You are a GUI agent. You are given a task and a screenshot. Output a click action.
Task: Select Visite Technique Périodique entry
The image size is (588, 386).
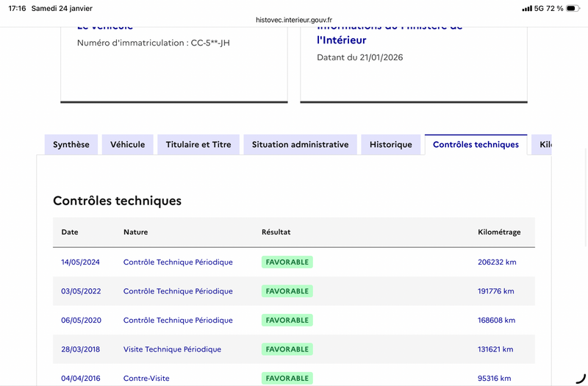(x=172, y=349)
